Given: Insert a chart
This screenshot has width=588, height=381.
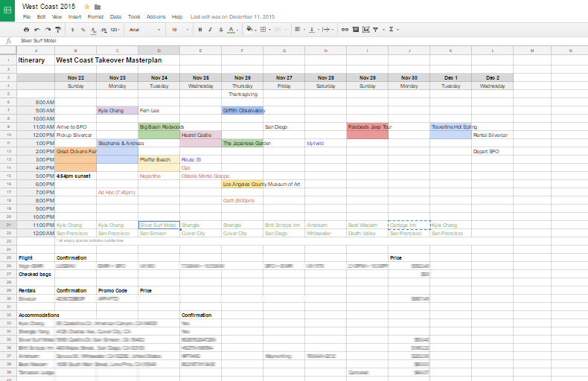Looking at the screenshot, I should point(366,30).
